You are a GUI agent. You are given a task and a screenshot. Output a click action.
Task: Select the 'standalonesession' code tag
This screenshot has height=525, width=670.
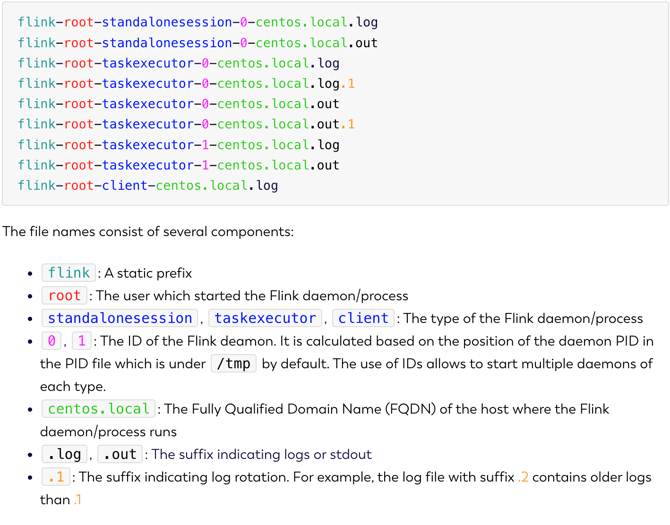[120, 318]
